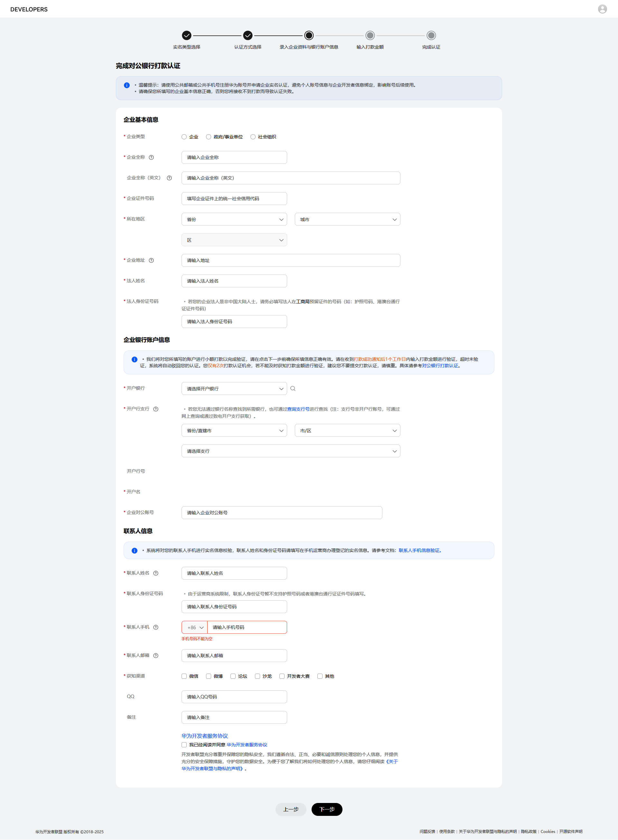Open the 查询支行号 link

point(298,409)
